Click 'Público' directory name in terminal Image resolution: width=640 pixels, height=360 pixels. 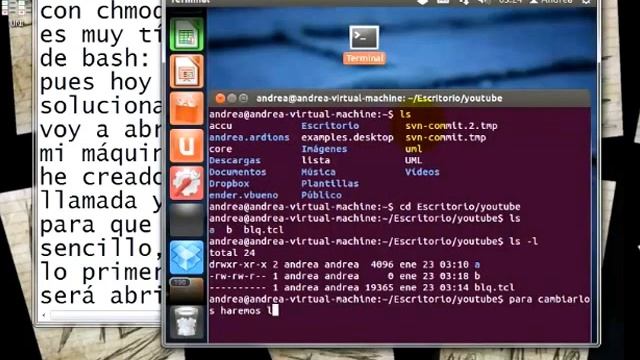(321, 195)
